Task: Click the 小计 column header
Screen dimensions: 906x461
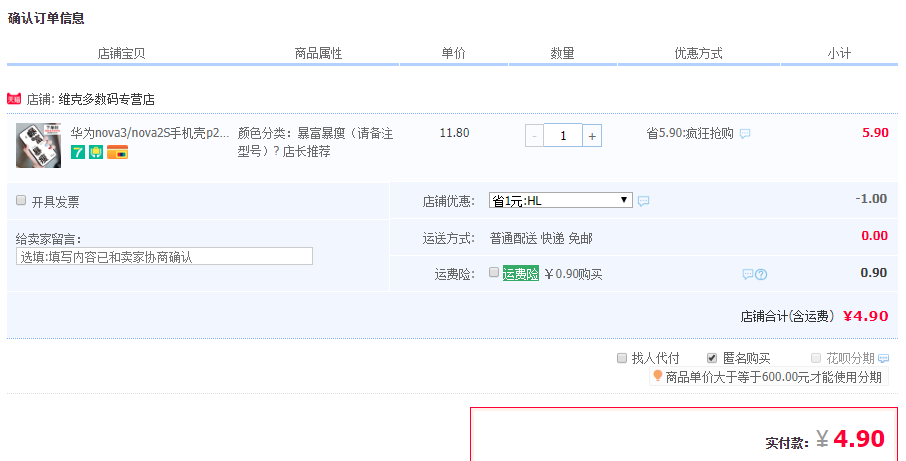Action: tap(839, 54)
